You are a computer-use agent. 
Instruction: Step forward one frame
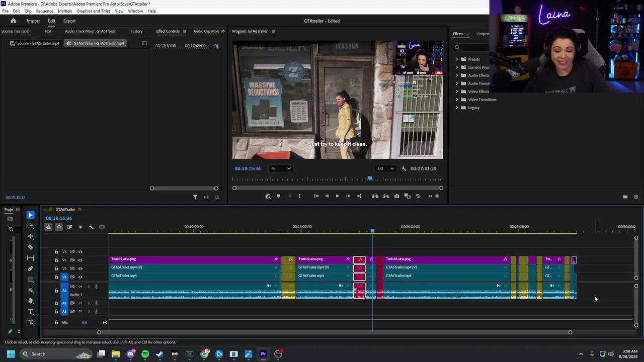coord(348,196)
